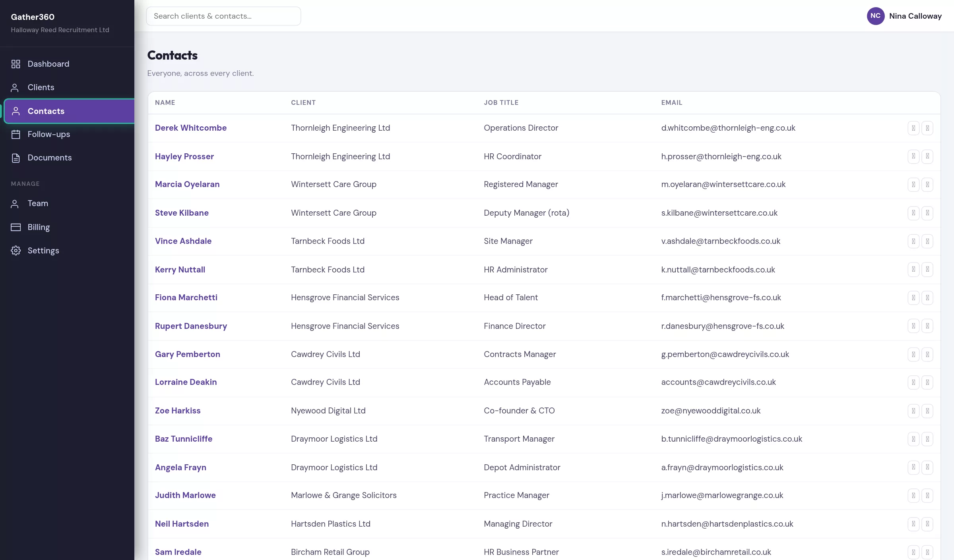
Task: Open the Clients section
Action: [x=70, y=87]
